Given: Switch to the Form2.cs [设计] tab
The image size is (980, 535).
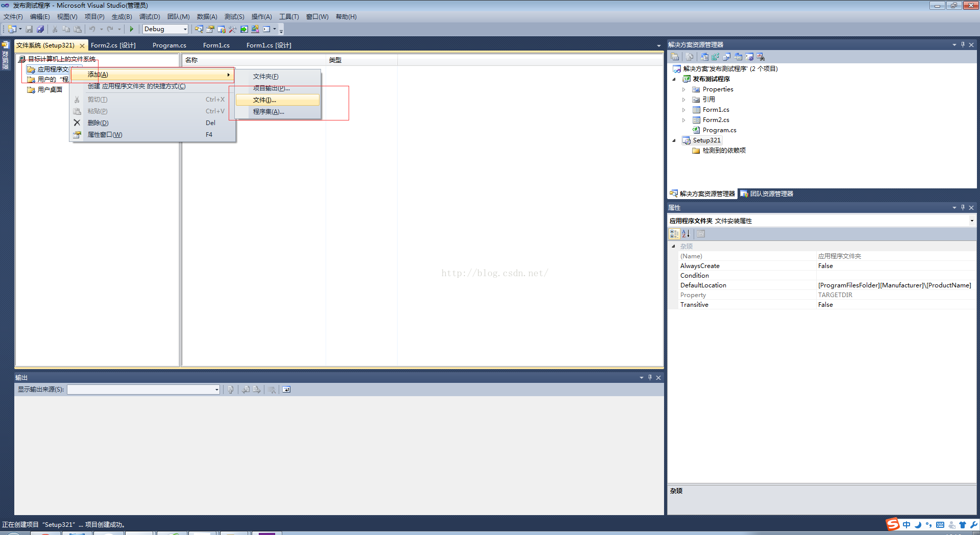Looking at the screenshot, I should (113, 45).
